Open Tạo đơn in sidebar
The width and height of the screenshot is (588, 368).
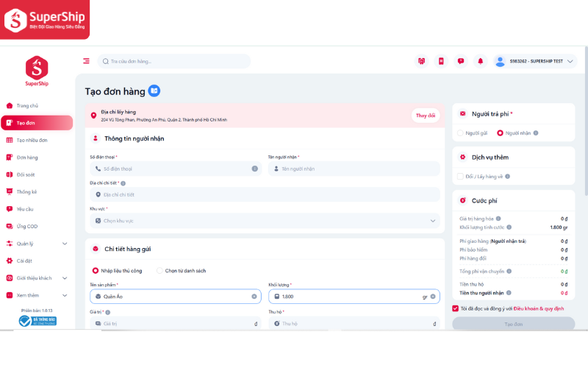[x=37, y=123]
